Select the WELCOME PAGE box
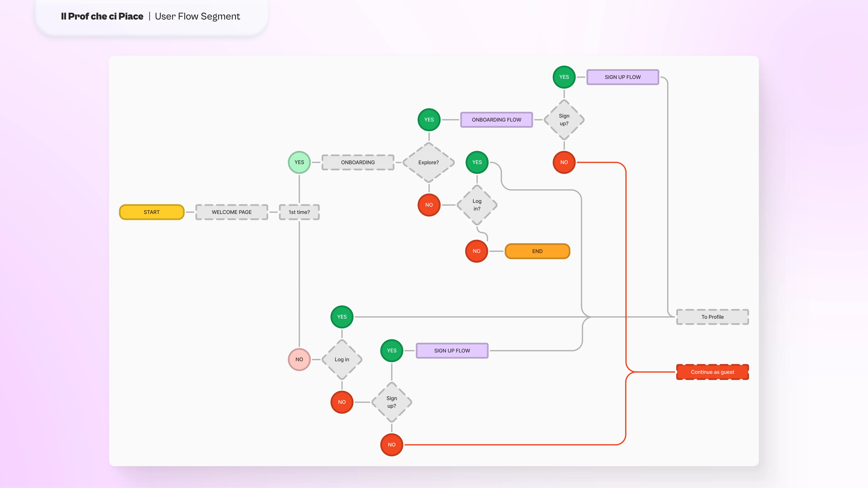The image size is (868, 488). [x=231, y=212]
